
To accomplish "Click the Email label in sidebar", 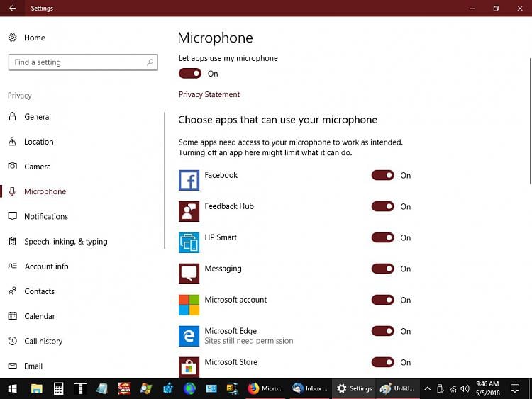I will 33,366.
